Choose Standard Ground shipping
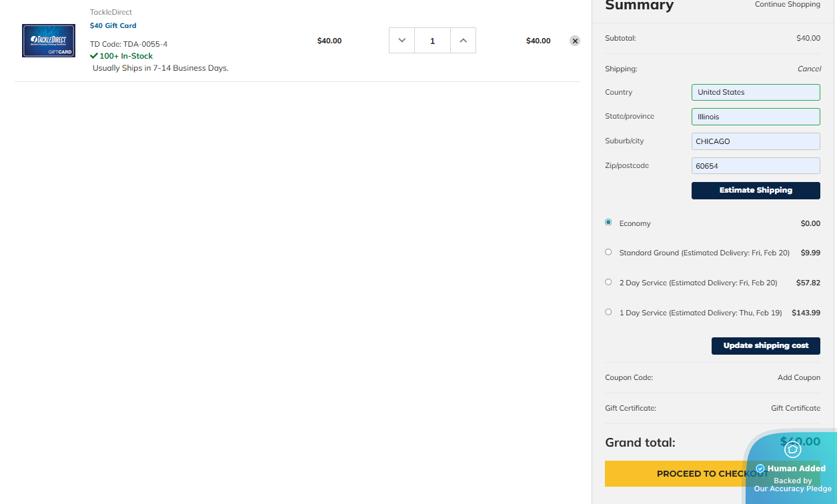 coord(608,252)
